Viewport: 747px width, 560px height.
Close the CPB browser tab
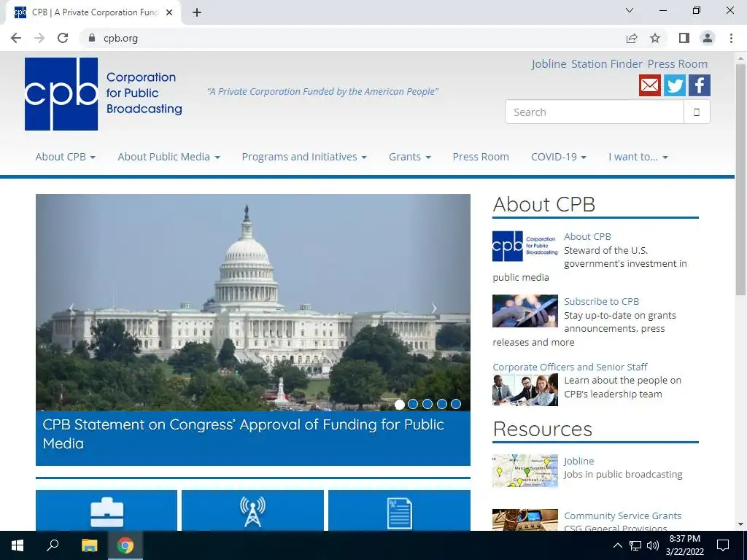tap(169, 13)
